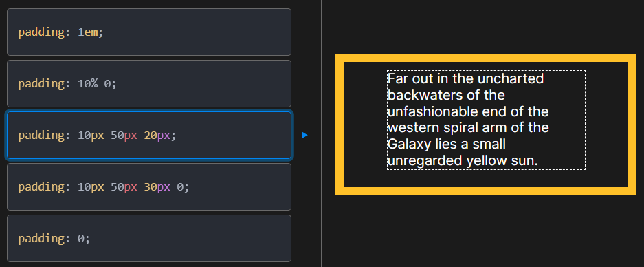Click the '10%' value in second code box
Screen dimensions: 644x267
[87, 84]
